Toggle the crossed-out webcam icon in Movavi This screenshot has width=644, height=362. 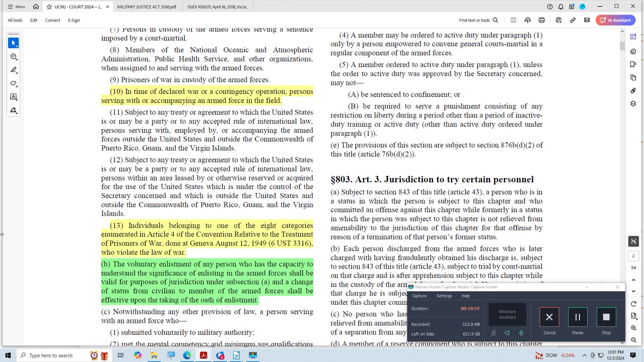tap(494, 333)
